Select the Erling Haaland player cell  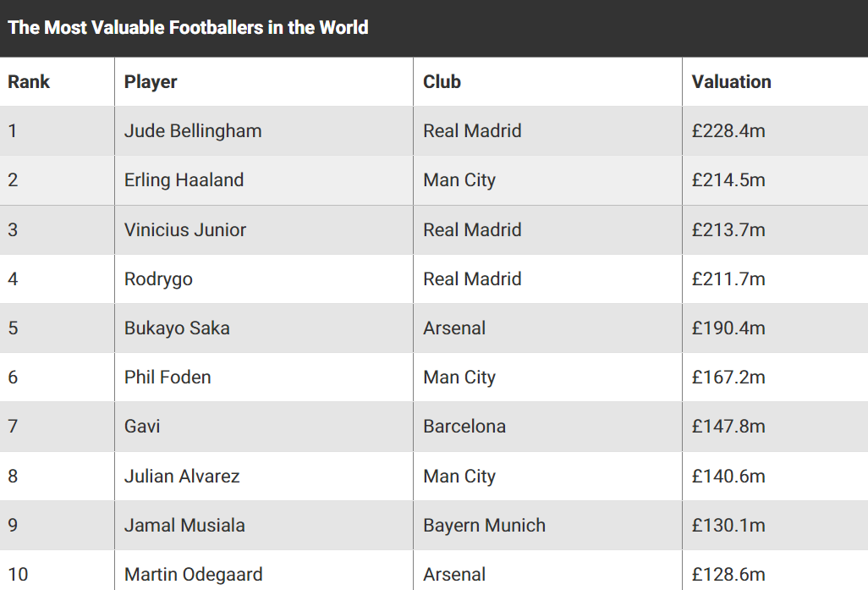click(184, 180)
